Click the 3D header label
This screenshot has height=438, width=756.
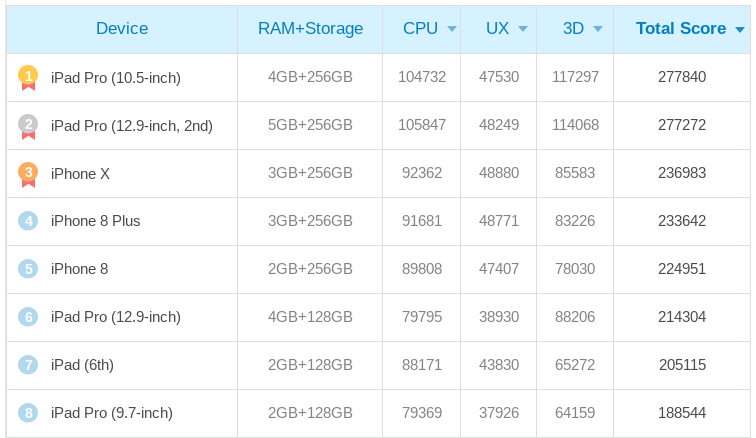click(573, 28)
